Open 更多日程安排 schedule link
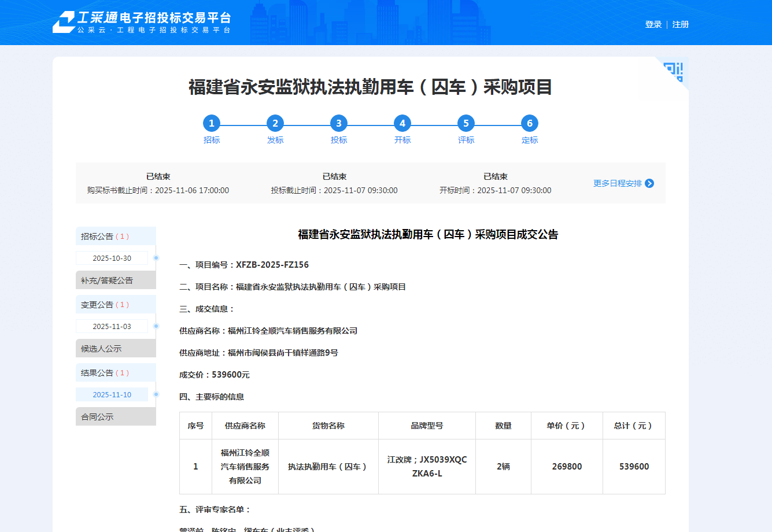 click(x=617, y=183)
